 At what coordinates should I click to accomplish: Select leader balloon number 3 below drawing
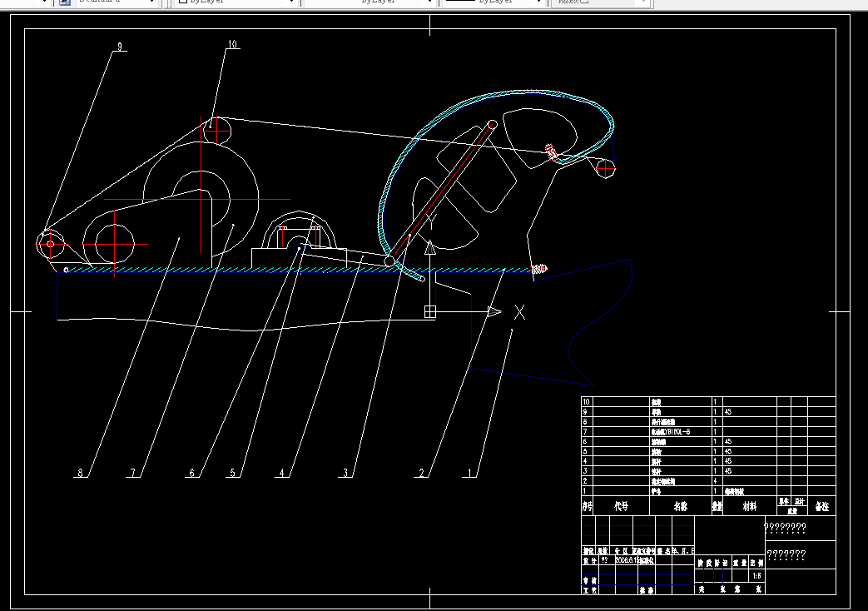pos(345,473)
